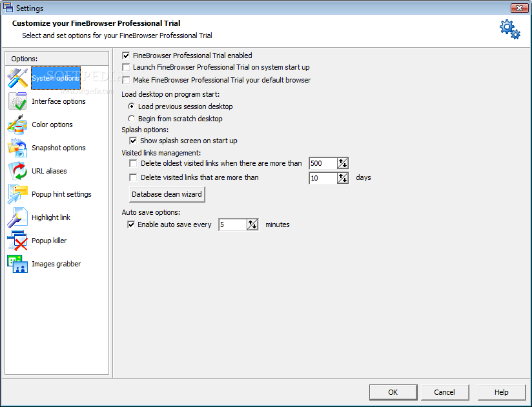Click the spinner beside the 10 days field
Viewport: 532px width, 407px height.
(x=343, y=178)
